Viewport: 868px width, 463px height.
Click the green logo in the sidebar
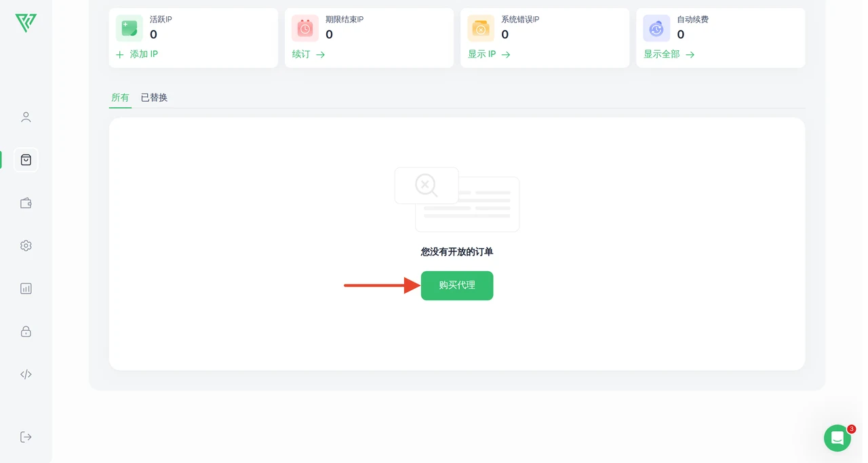point(26,22)
